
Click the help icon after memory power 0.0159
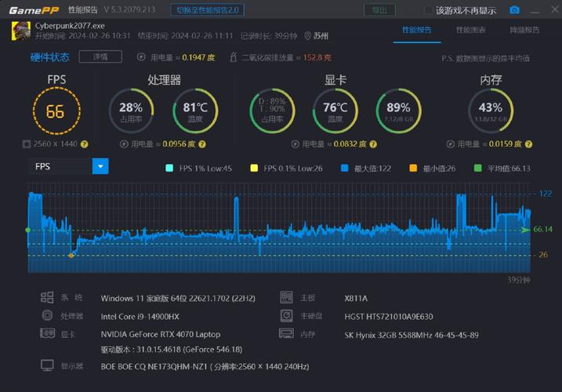530,144
